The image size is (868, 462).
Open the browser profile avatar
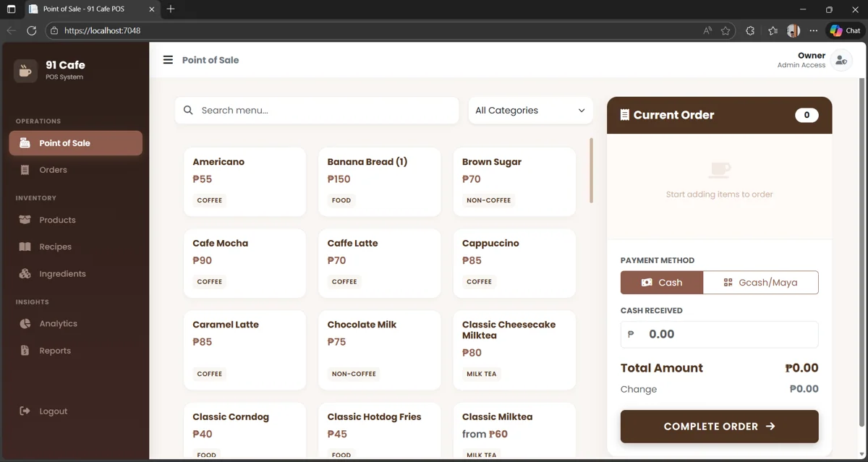point(793,30)
